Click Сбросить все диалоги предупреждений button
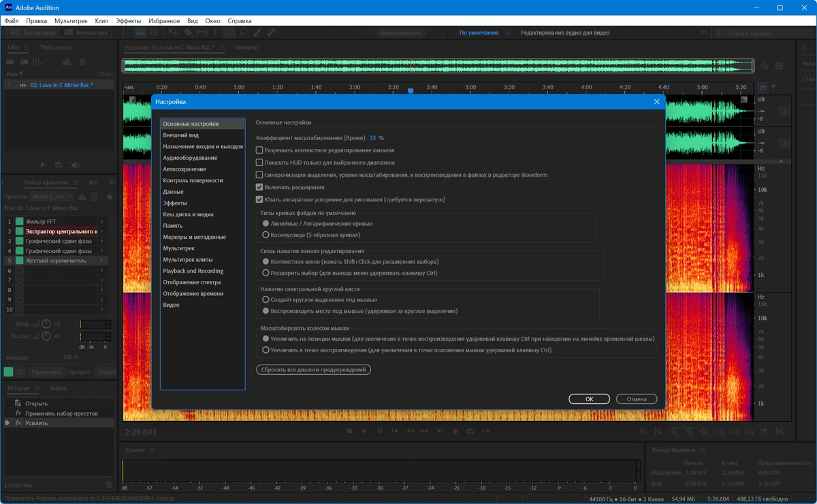This screenshot has height=504, width=817. point(313,370)
